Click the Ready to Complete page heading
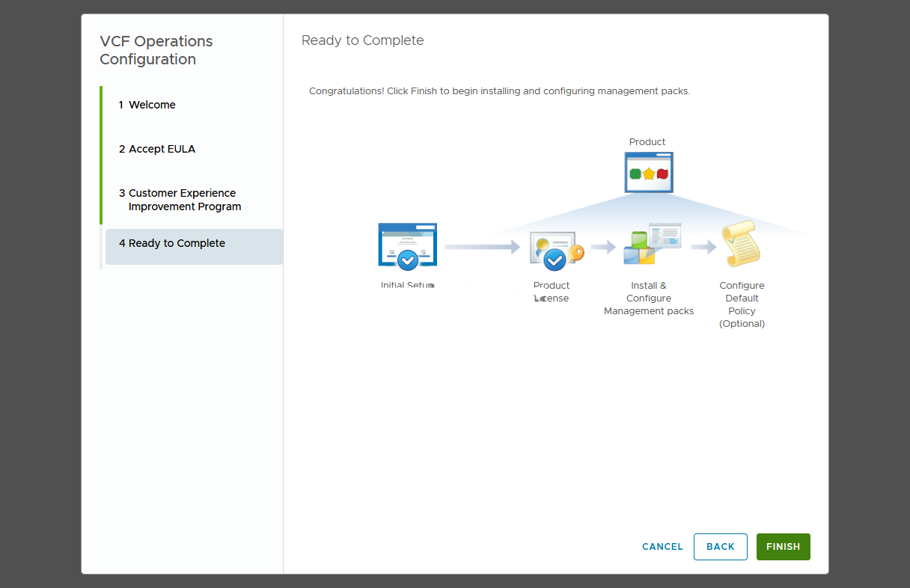The width and height of the screenshot is (910, 588). pos(362,40)
